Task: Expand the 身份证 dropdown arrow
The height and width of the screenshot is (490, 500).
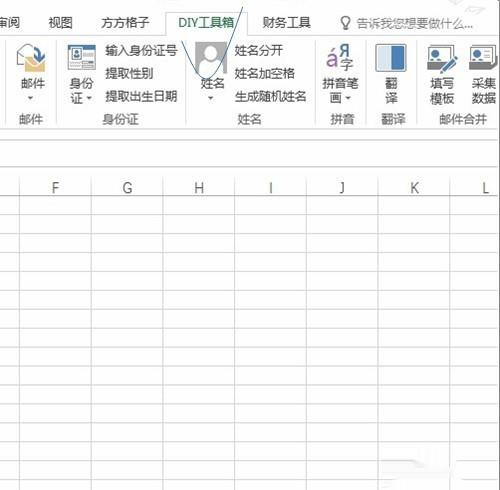Action: tap(89, 98)
